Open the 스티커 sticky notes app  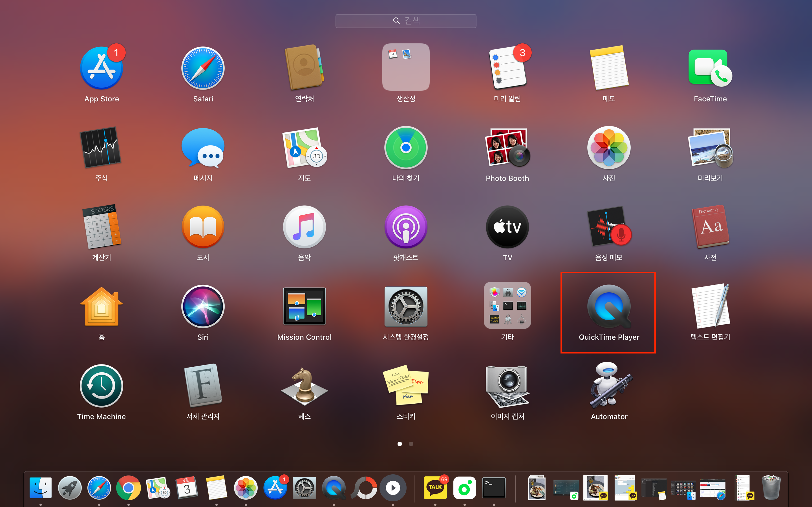tap(406, 386)
